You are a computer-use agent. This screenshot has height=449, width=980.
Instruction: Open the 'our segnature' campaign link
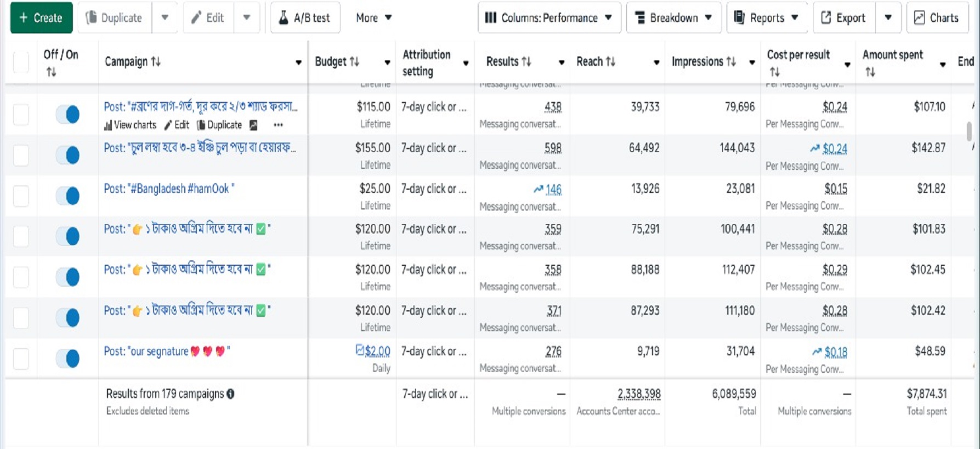[x=146, y=351]
